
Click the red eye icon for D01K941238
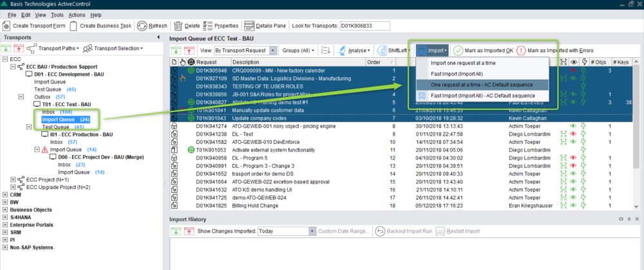573,134
